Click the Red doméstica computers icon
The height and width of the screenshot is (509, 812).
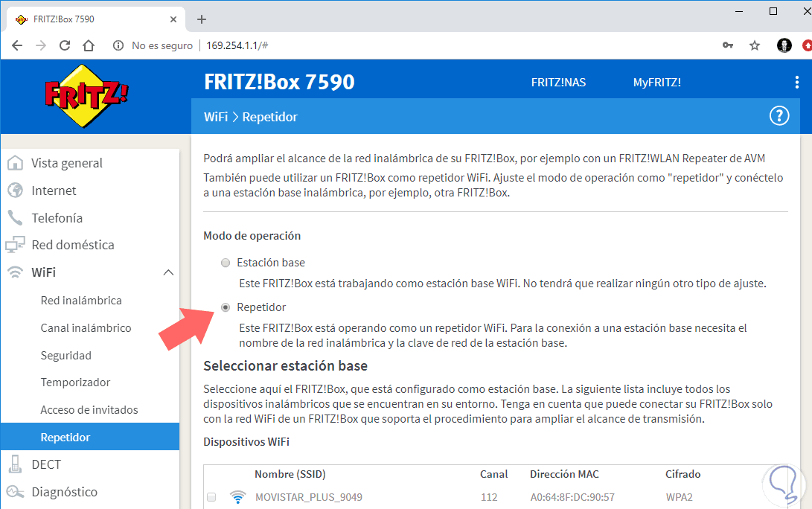pos(15,244)
